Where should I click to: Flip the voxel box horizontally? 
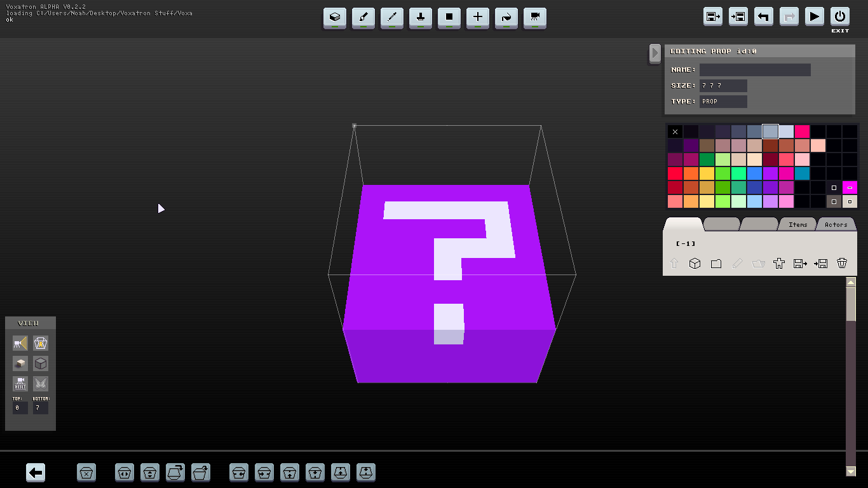[x=125, y=472]
